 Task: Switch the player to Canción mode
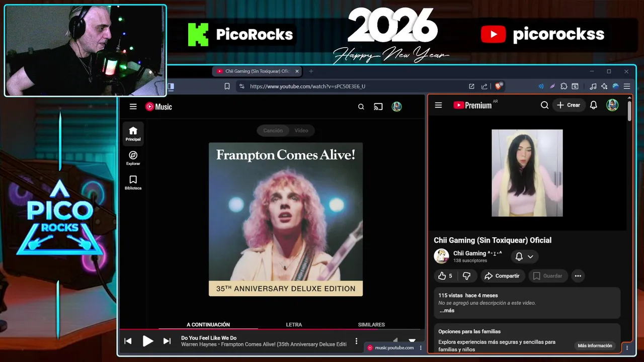click(x=273, y=130)
